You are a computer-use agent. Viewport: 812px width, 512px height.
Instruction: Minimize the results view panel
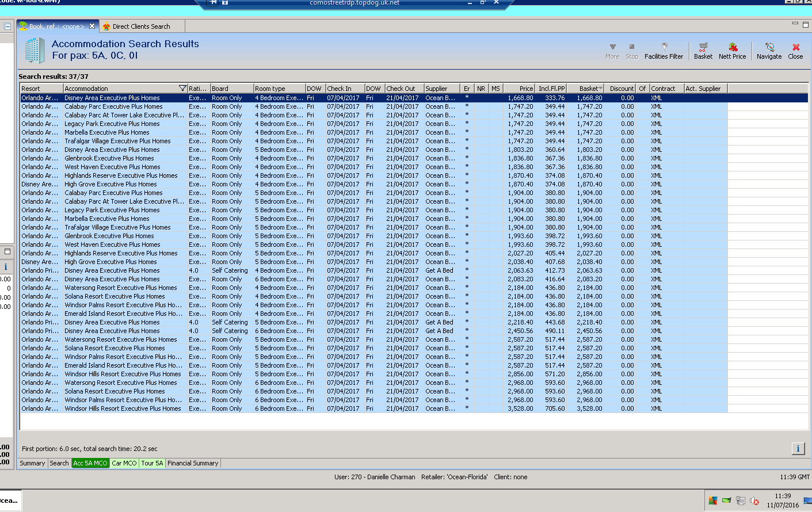(x=795, y=24)
